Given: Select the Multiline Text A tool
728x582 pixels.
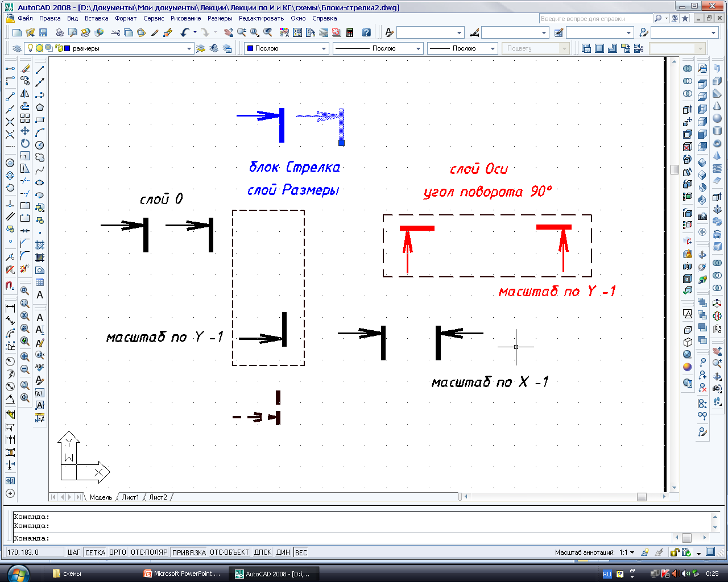Looking at the screenshot, I should (40, 295).
